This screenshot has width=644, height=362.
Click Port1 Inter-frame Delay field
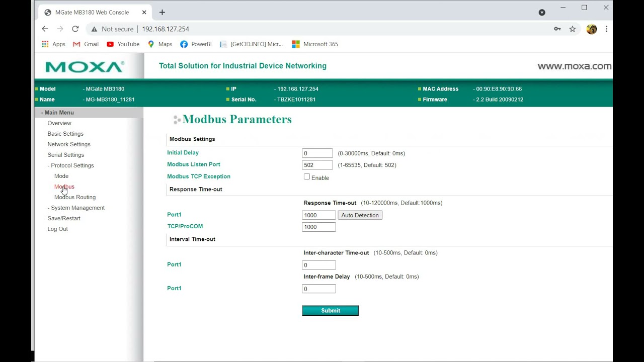[319, 289]
